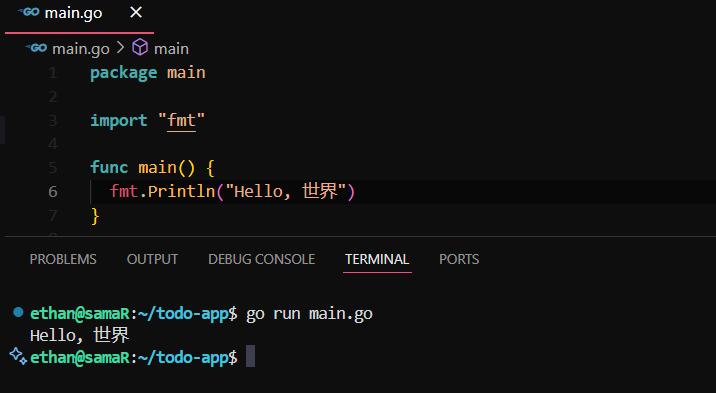716x393 pixels.
Task: Click "go run main.go" command in terminal
Action: pyautogui.click(x=309, y=314)
